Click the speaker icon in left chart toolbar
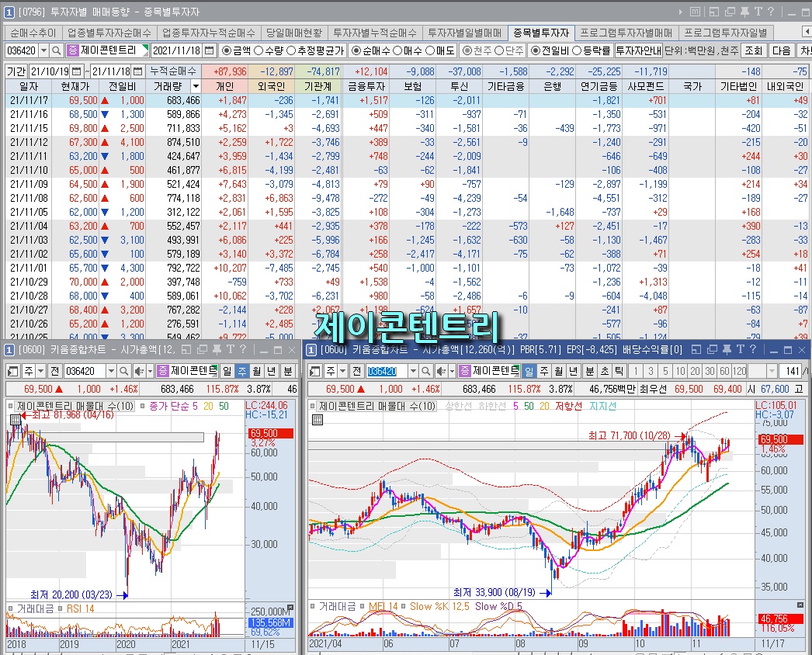This screenshot has width=812, height=655. point(139,371)
